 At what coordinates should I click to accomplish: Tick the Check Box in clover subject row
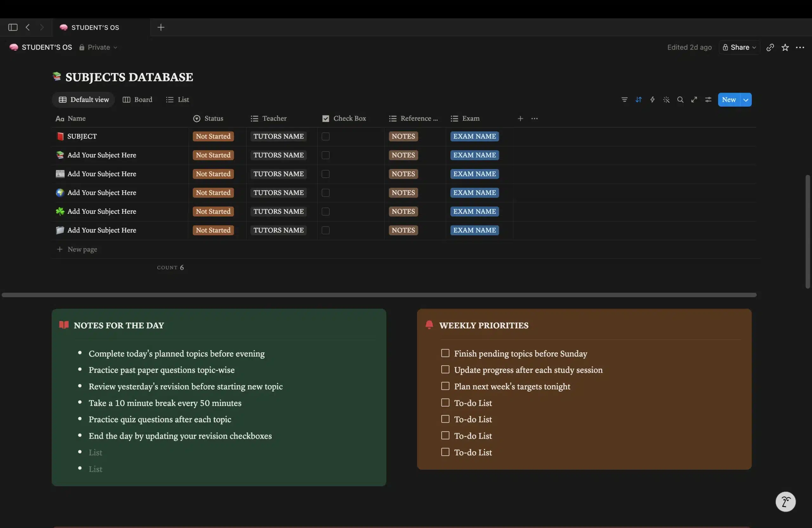coord(325,212)
